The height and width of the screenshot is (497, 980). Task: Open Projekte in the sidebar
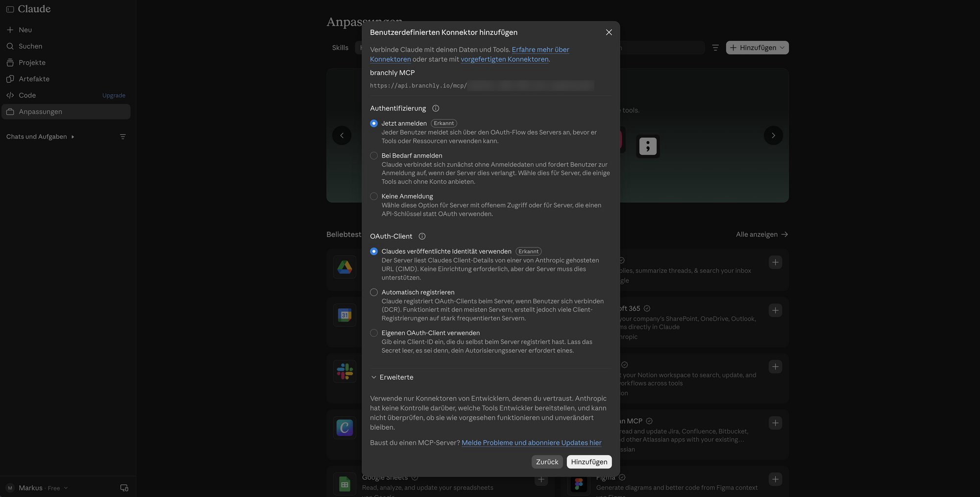[x=66, y=63]
